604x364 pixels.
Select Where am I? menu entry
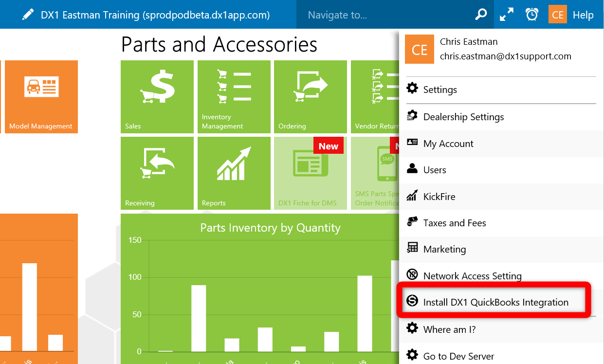pyautogui.click(x=501, y=329)
